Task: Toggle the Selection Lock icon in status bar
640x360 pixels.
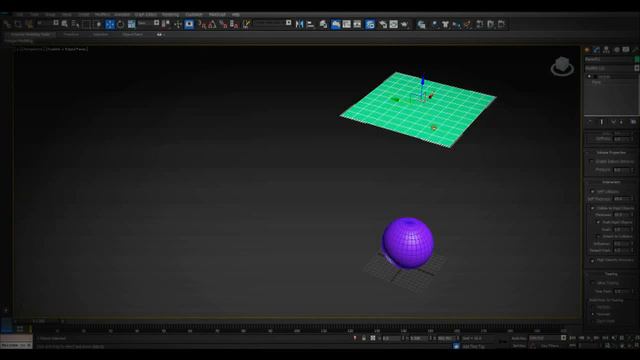Action: (364, 338)
